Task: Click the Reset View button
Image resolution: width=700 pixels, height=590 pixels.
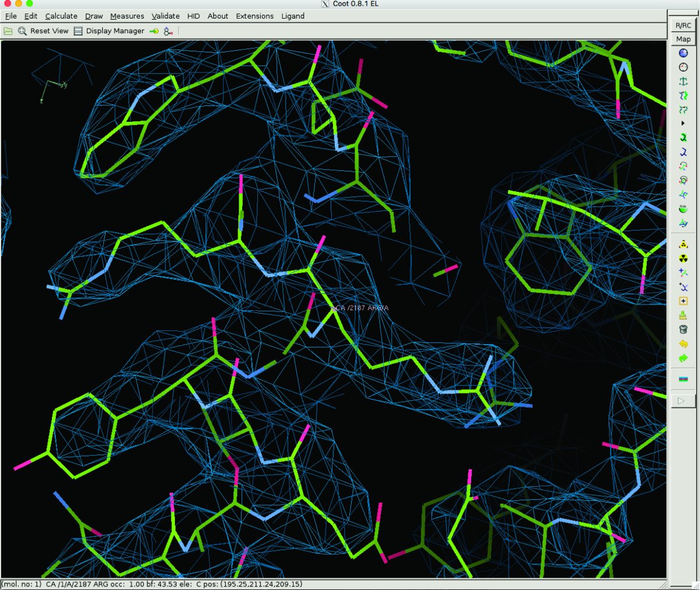Action: (x=43, y=31)
